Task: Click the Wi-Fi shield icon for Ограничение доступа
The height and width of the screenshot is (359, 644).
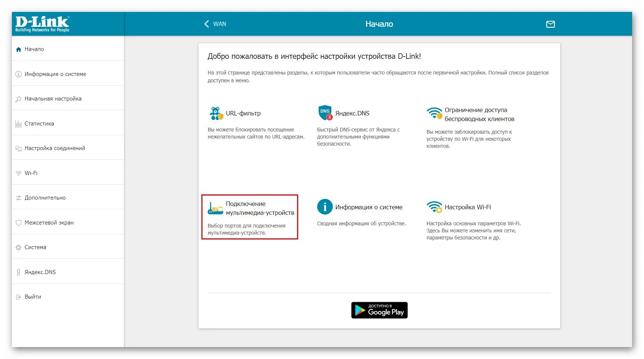Action: click(x=434, y=113)
